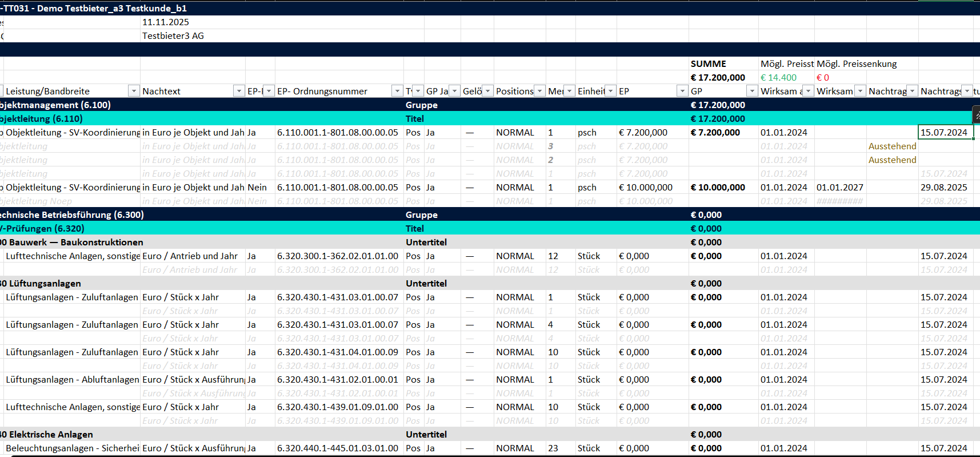The image size is (980, 457).
Task: Open the Positions column filter dropdown
Action: pos(539,91)
